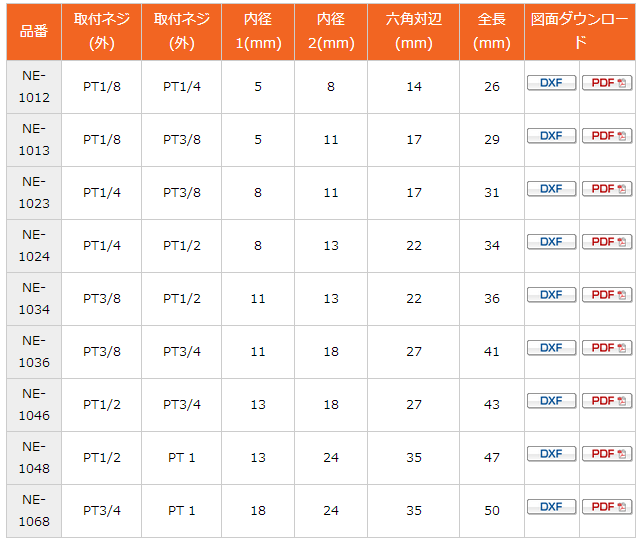
Task: Download PDF drawing for NE-1012
Action: coord(607,83)
